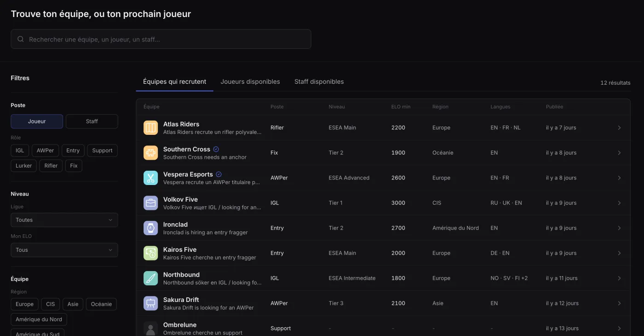Click the Volkov Five briefcase logo
Viewport: 644px width, 336px height.
click(x=150, y=203)
